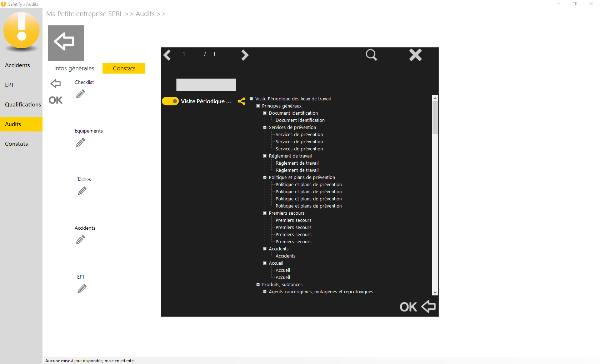Edit Tâches with its pencil icon
The image size is (600, 364).
82,191
